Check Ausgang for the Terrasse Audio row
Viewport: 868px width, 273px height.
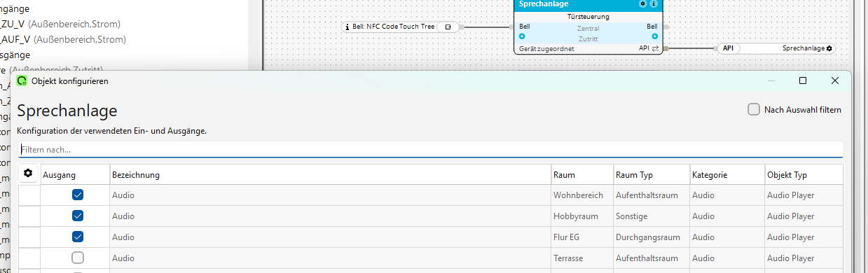click(x=78, y=258)
